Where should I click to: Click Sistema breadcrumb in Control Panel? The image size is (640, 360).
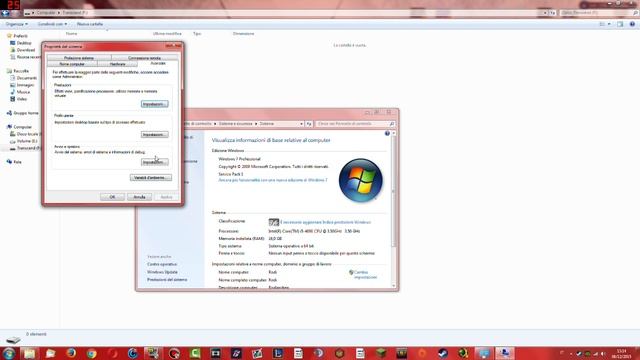(x=267, y=123)
